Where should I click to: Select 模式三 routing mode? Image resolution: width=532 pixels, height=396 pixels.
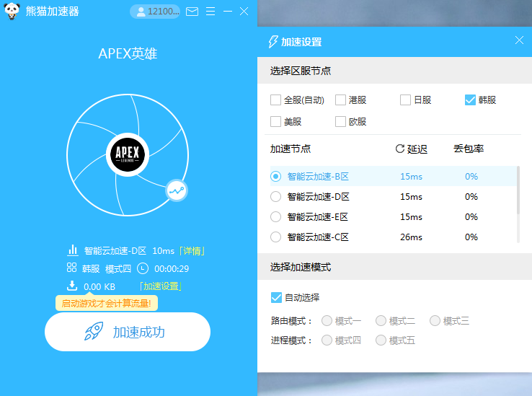pos(435,320)
